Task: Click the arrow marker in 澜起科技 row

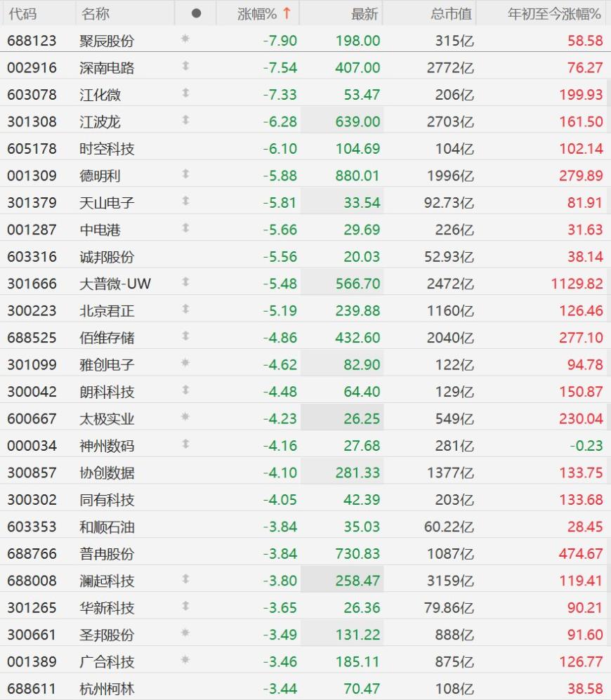Action: point(186,579)
